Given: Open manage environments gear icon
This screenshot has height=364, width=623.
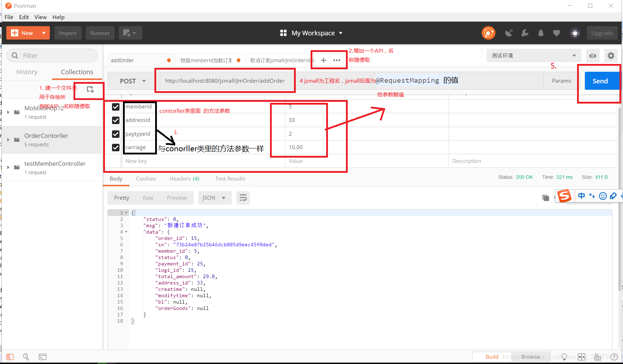Looking at the screenshot, I should pos(611,56).
